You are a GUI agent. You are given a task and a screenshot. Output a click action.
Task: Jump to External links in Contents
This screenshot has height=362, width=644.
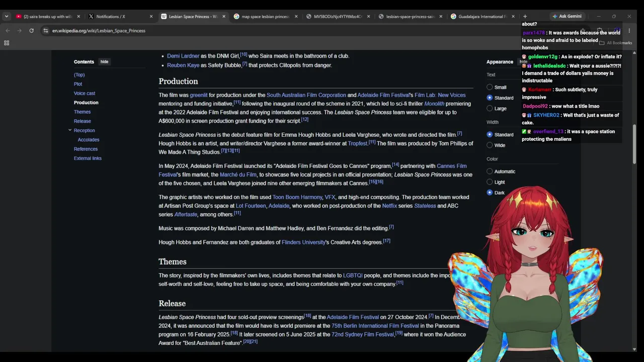pyautogui.click(x=88, y=158)
